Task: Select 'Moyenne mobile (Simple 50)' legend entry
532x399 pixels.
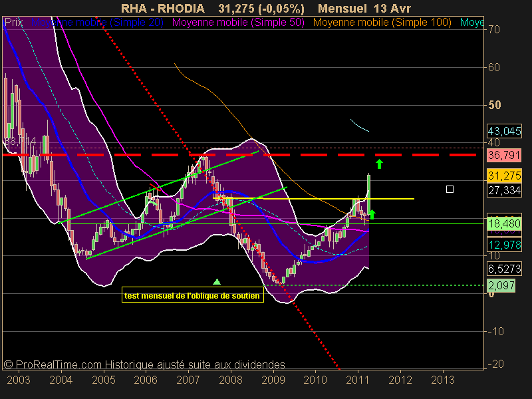Action: click(238, 23)
